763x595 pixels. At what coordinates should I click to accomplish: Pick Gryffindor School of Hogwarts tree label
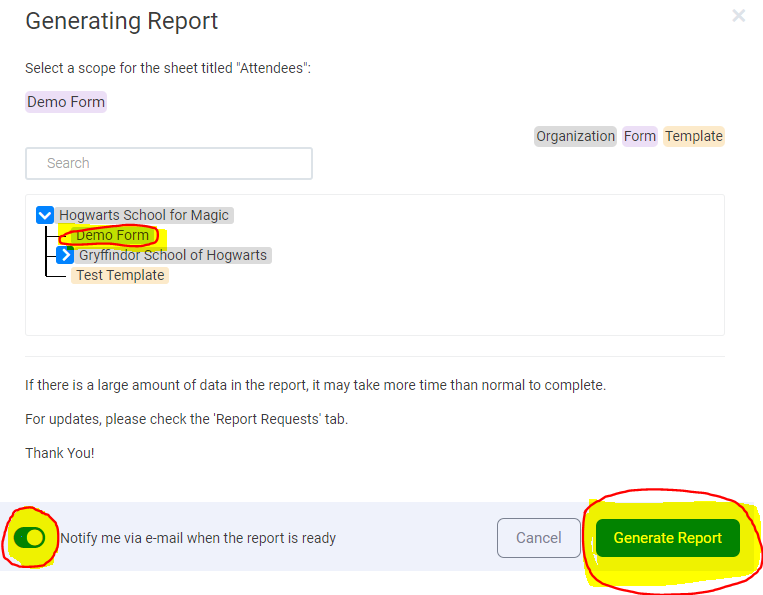tap(173, 255)
